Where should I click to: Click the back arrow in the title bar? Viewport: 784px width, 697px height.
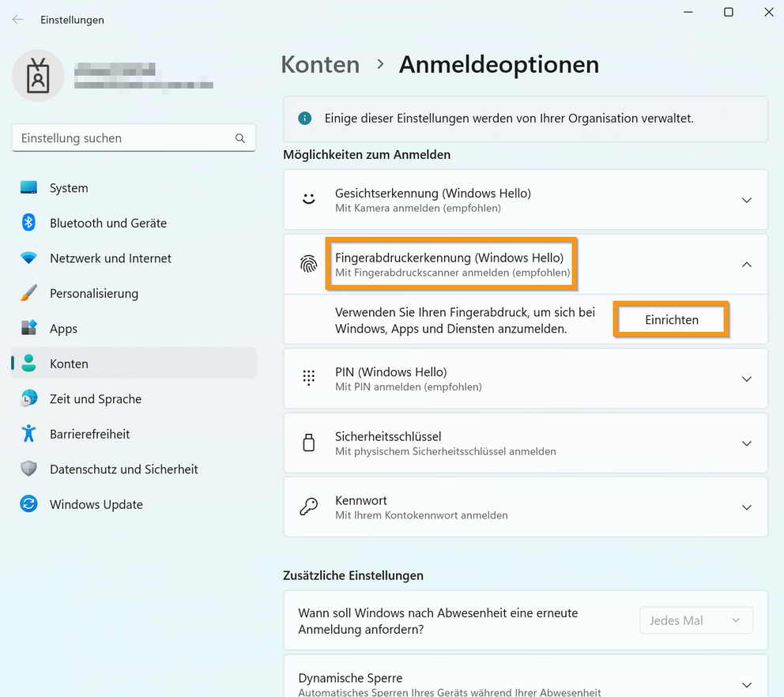coord(17,20)
